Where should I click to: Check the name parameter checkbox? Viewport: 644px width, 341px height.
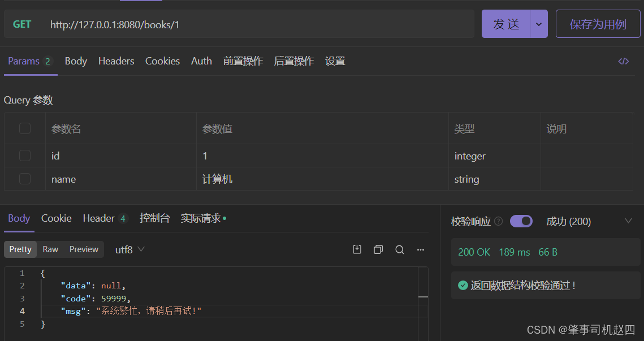point(25,179)
